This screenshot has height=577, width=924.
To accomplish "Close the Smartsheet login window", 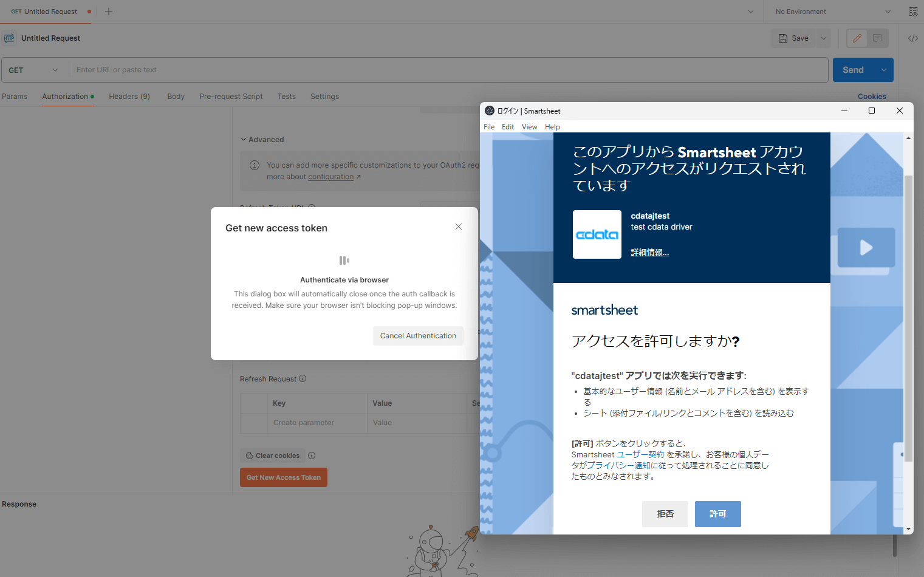I will (x=900, y=111).
